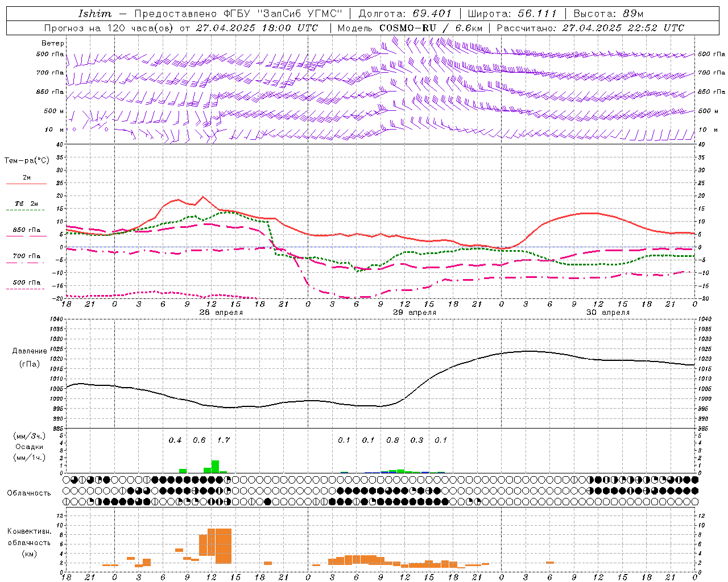Click the 28 апреля date label
This screenshot has width=728, height=582.
click(x=221, y=313)
